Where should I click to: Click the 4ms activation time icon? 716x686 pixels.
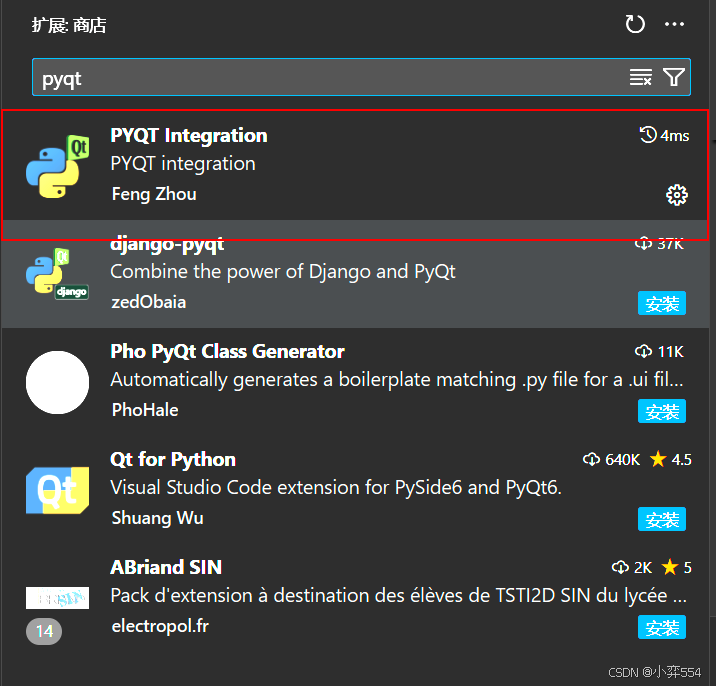(648, 135)
